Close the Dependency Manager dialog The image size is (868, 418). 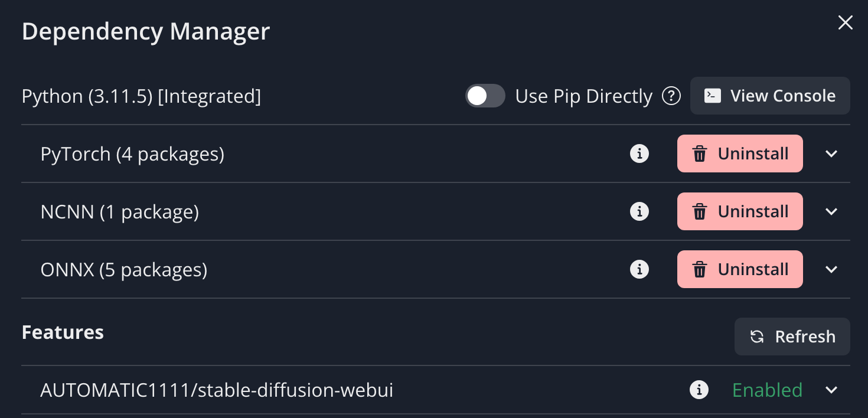[x=846, y=23]
